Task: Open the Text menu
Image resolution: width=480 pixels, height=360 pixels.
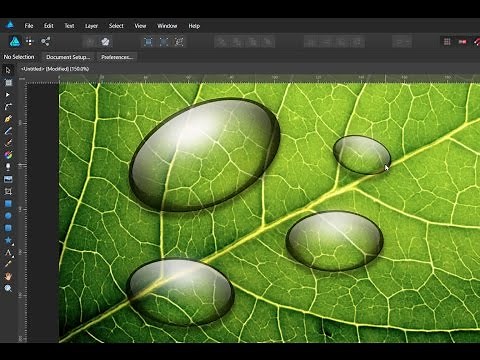Action: (x=69, y=26)
